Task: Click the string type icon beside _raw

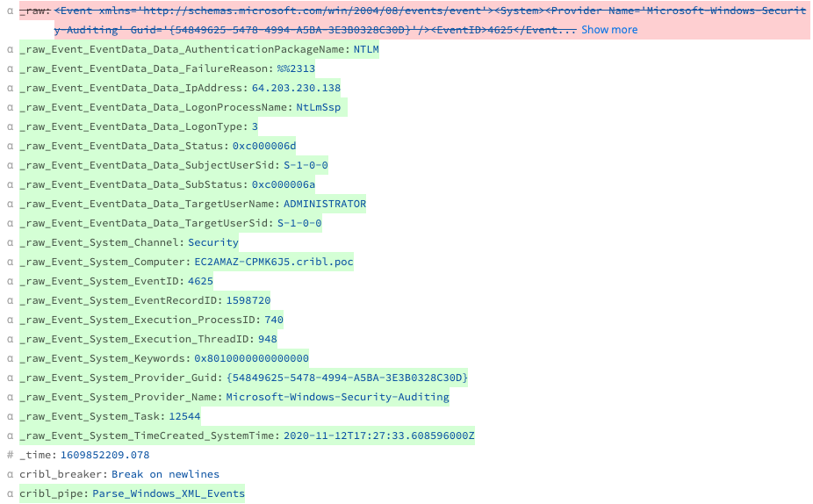Action: pyautogui.click(x=10, y=11)
